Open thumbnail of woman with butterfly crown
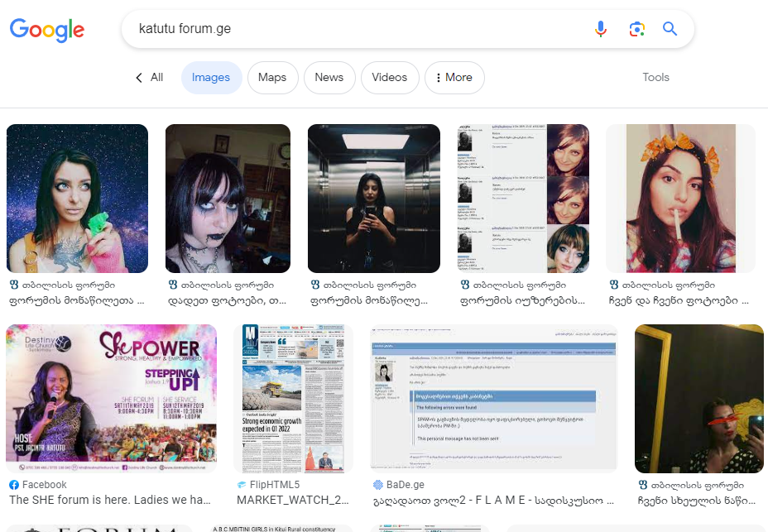 681,199
